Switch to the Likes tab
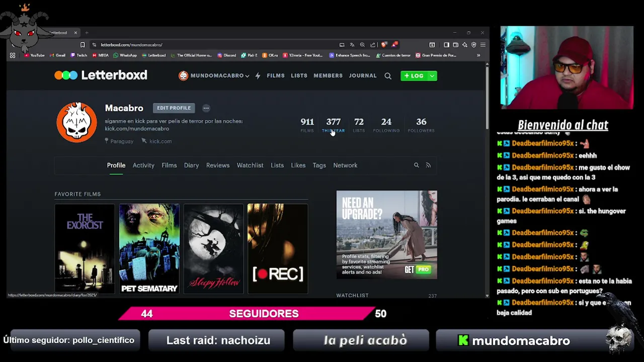The image size is (644, 362). pos(298,165)
